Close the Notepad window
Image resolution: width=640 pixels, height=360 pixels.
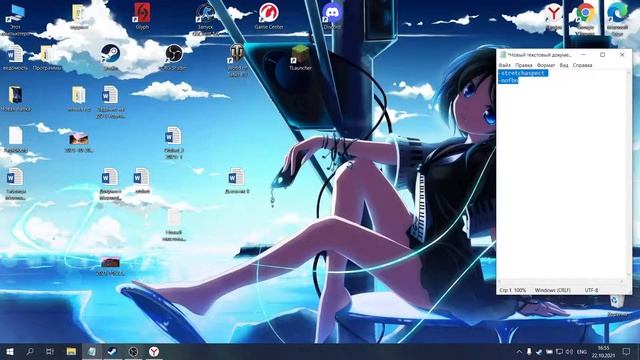click(x=622, y=54)
